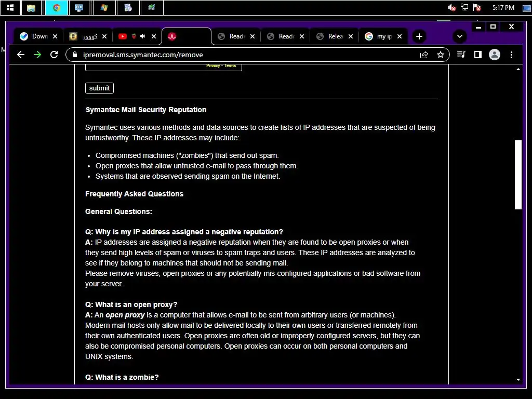This screenshot has width=532, height=399.
Task: Mute the YouTube tab audio icon
Action: tap(143, 36)
